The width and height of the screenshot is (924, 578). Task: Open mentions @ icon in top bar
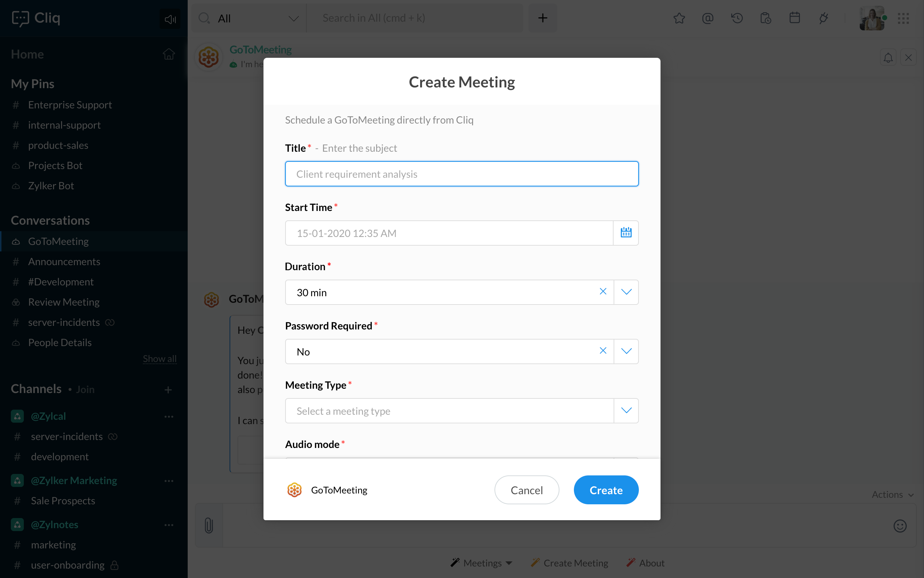[707, 18]
